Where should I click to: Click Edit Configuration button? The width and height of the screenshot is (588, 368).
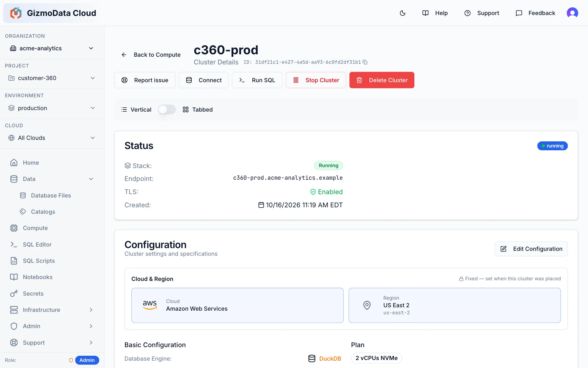pos(531,249)
